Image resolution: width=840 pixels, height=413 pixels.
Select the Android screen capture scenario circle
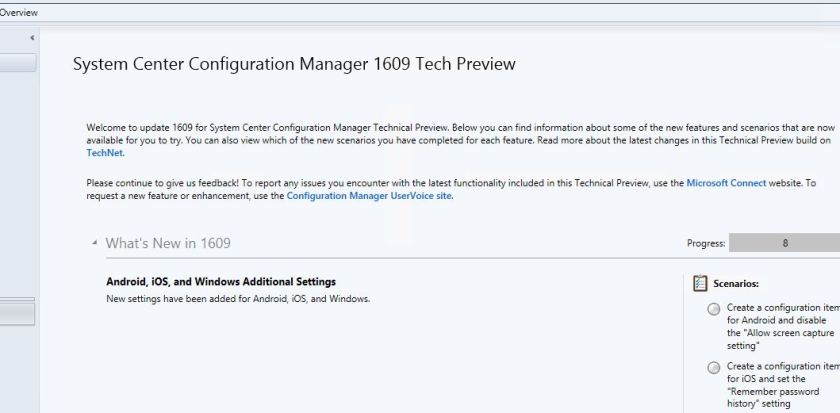click(x=713, y=310)
